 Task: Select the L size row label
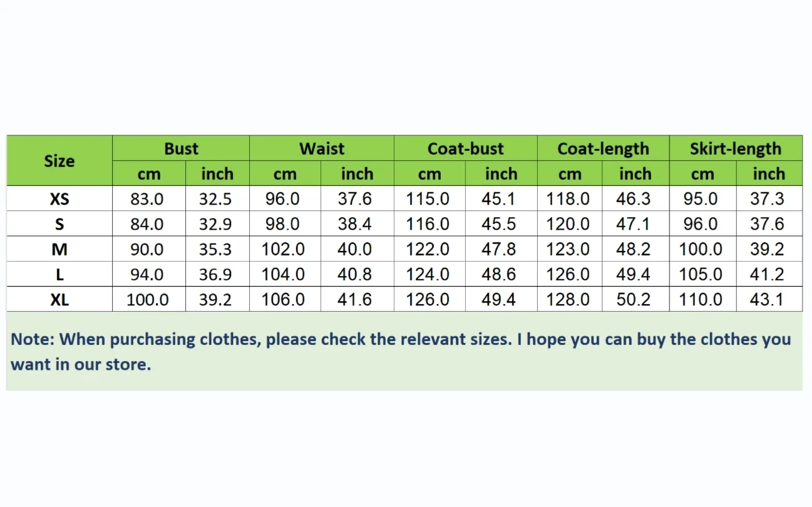coord(59,274)
